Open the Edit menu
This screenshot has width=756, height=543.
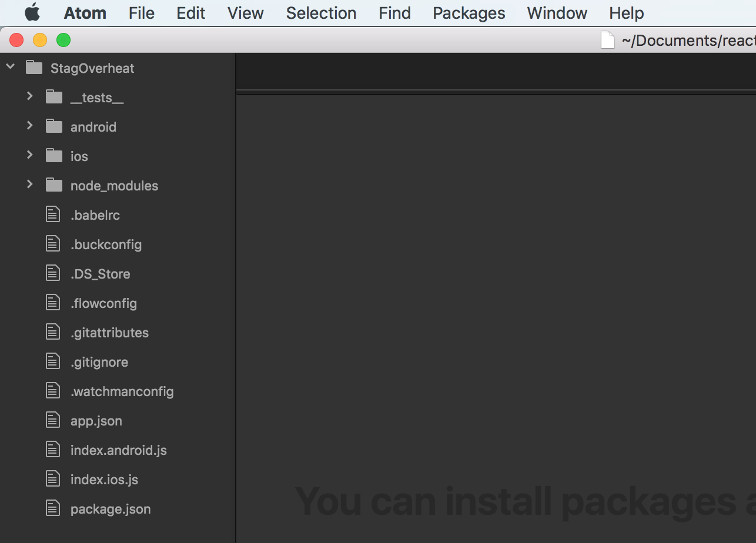pos(191,13)
